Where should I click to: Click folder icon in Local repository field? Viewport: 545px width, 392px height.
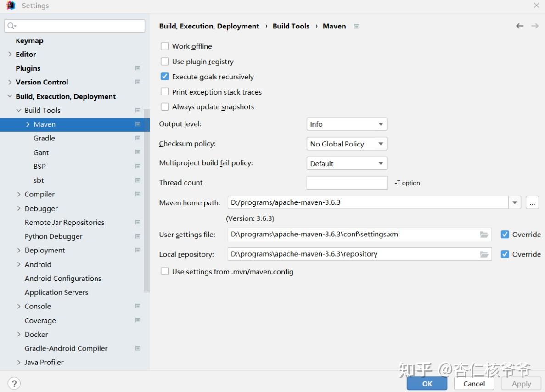tap(484, 254)
